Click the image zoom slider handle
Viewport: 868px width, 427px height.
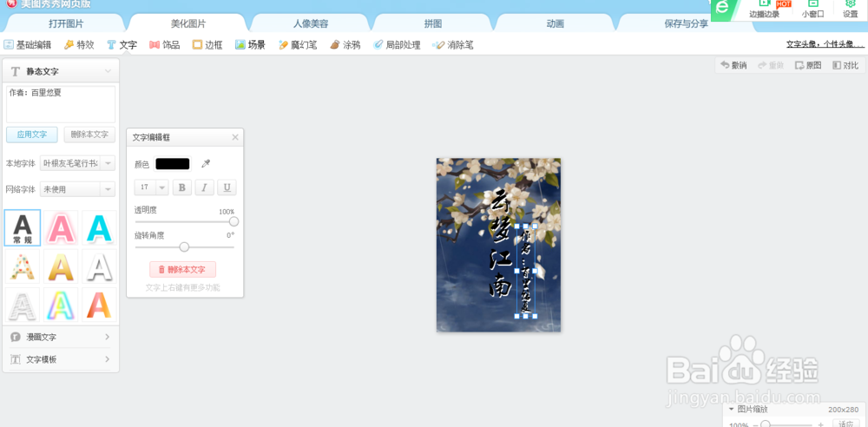[x=765, y=424]
